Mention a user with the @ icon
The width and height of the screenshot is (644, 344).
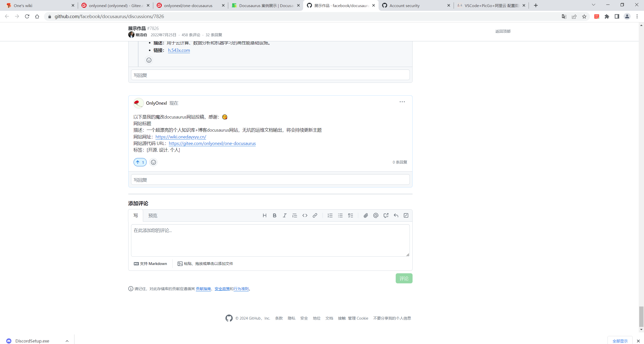pyautogui.click(x=376, y=215)
